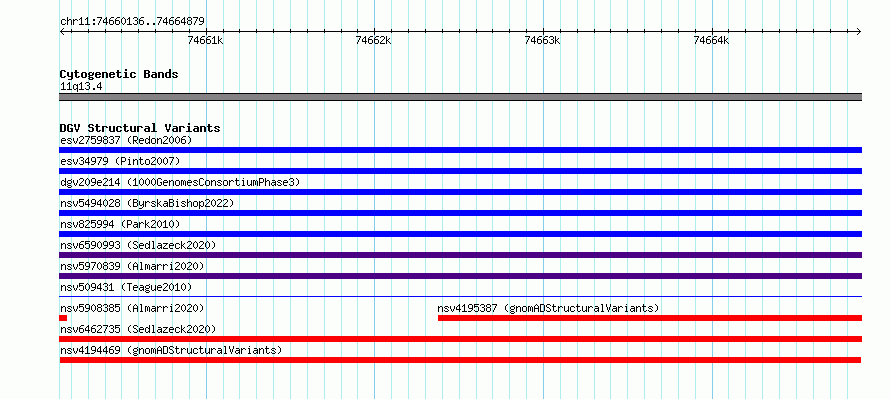Image resolution: width=890 pixels, height=399 pixels.
Task: Select the dgv209e214 blue variant bar
Action: (460, 192)
